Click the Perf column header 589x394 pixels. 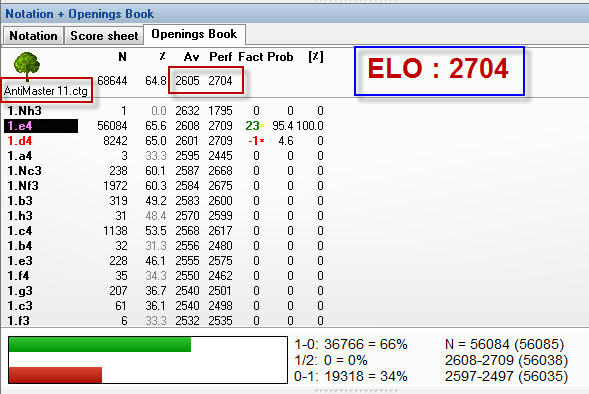click(x=220, y=57)
